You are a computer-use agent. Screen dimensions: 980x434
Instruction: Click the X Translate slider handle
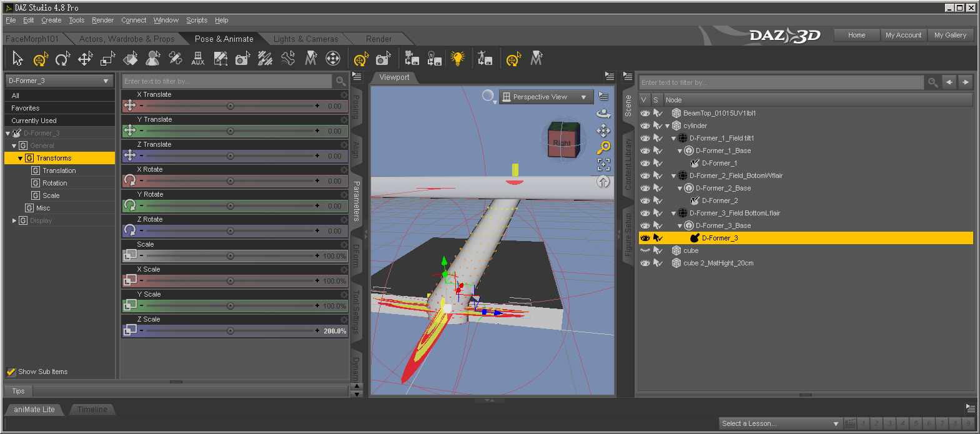point(230,106)
